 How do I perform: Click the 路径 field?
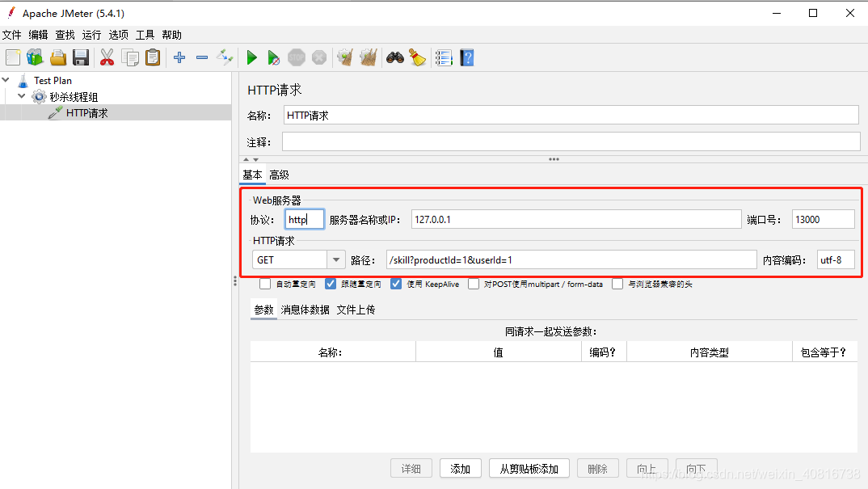tap(571, 259)
